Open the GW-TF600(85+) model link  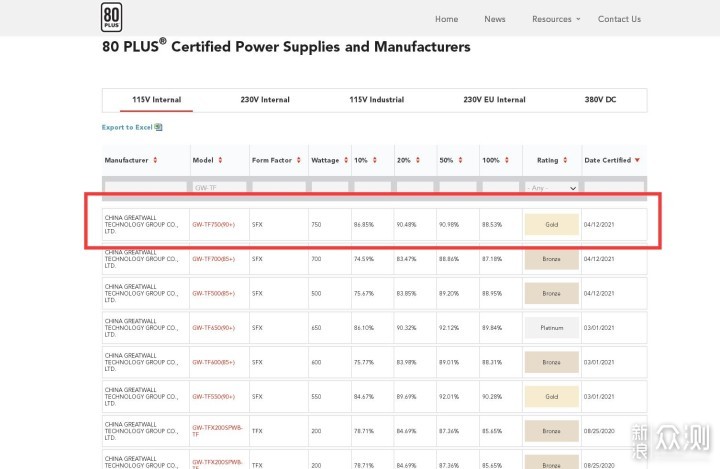coord(214,362)
